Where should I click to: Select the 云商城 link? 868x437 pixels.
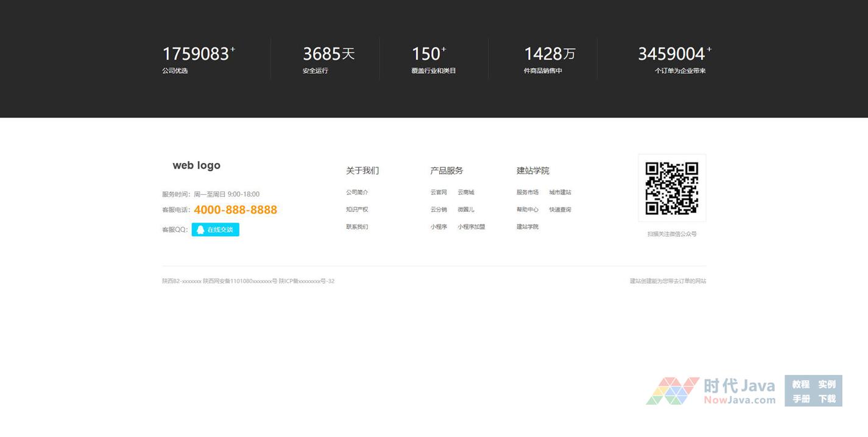[x=466, y=192]
